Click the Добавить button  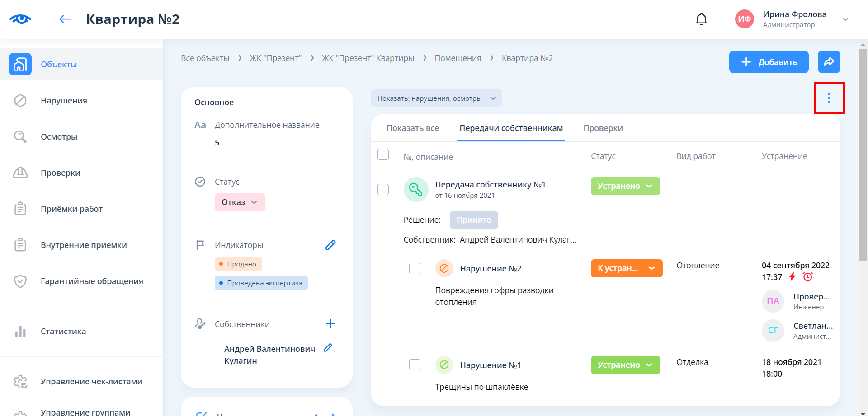click(769, 62)
